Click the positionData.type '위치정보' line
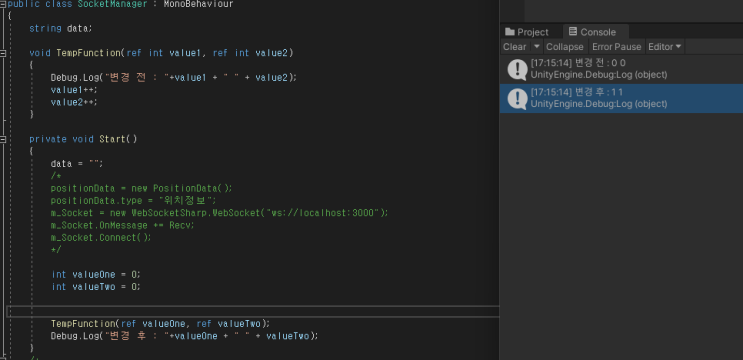This screenshot has height=360, width=743. click(133, 200)
